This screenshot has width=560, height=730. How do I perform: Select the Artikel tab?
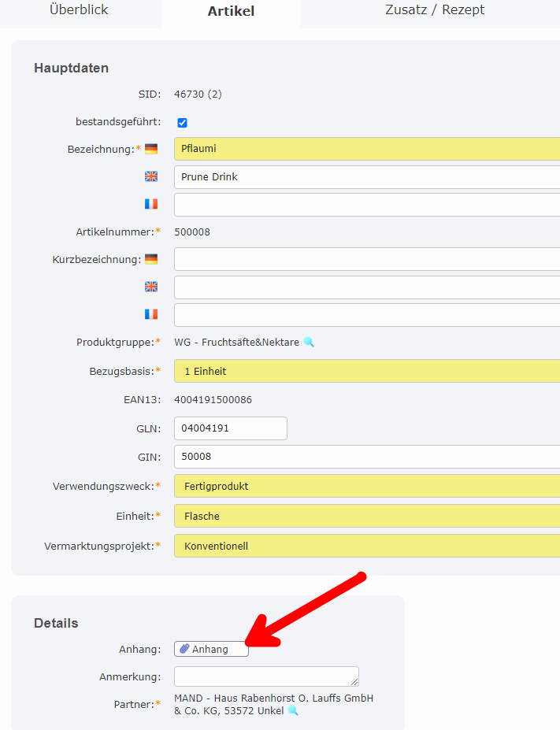(x=231, y=11)
